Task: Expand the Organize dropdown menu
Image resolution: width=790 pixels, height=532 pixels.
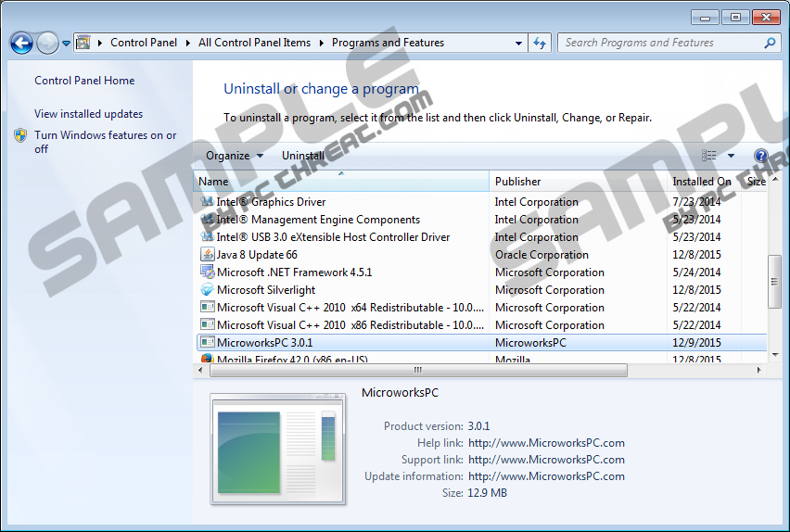Action: pyautogui.click(x=235, y=156)
